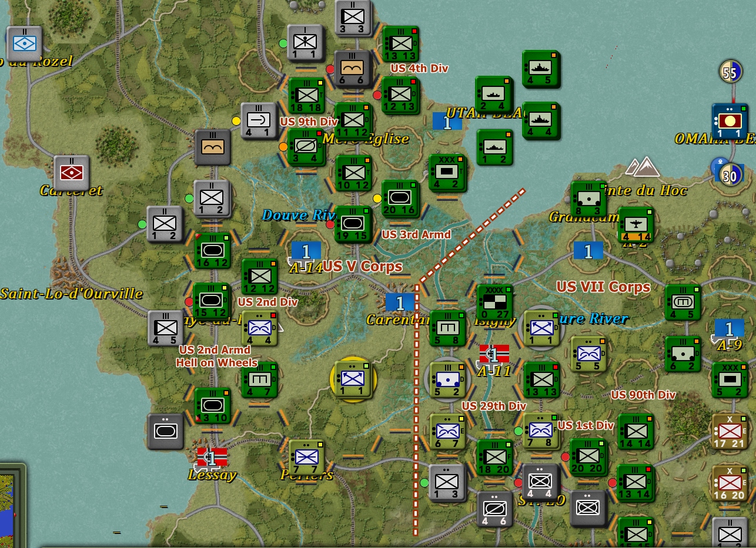Viewport: 756px width, 548px height.
Task: Select the gray 4-1 unit
Action: coord(259,121)
